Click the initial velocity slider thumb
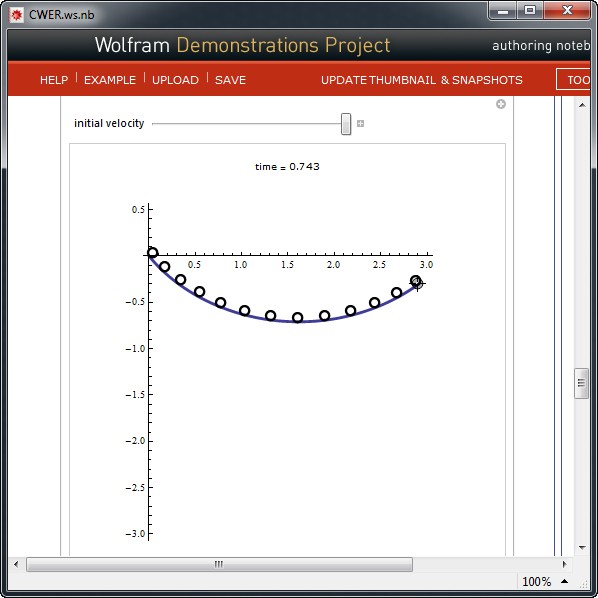Image resolution: width=598 pixels, height=598 pixels. pyautogui.click(x=346, y=124)
